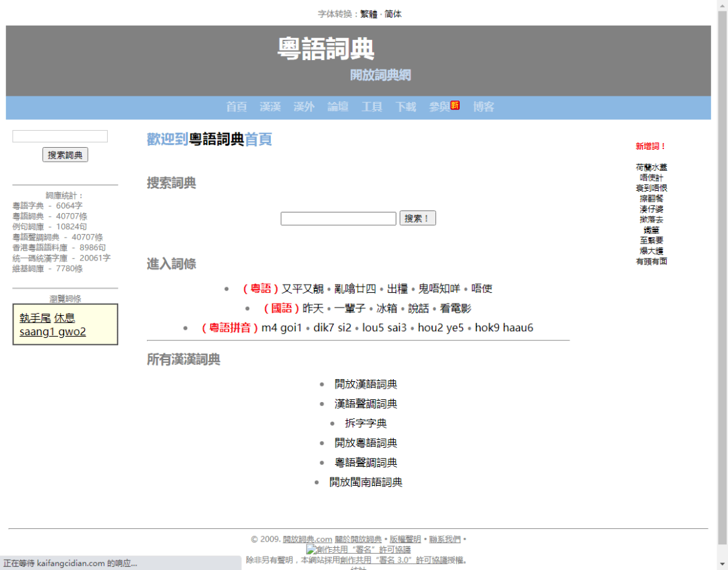Open 開放粵語詞典 from the dictionary list

[366, 443]
